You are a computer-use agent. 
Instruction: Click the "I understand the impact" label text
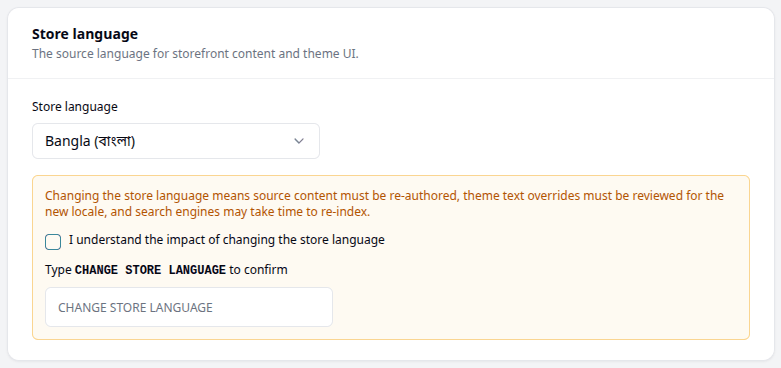(227, 240)
